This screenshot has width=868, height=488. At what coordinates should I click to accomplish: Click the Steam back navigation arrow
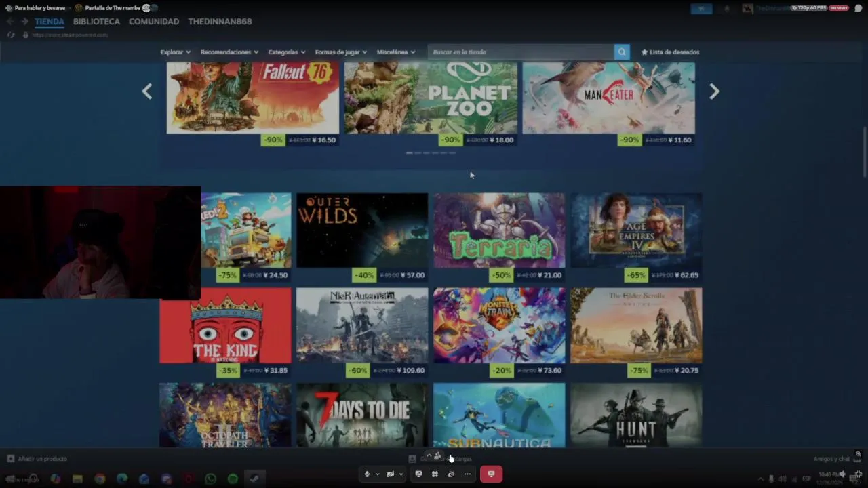[10, 22]
